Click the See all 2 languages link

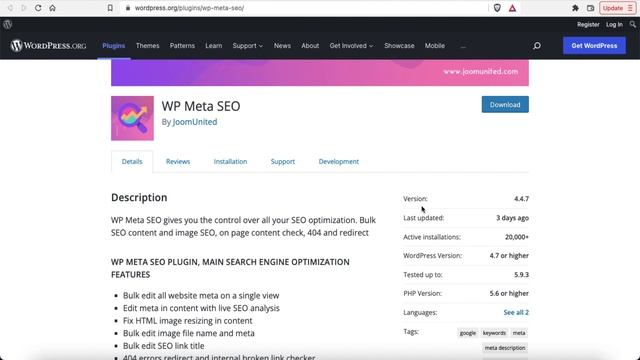[x=516, y=312]
